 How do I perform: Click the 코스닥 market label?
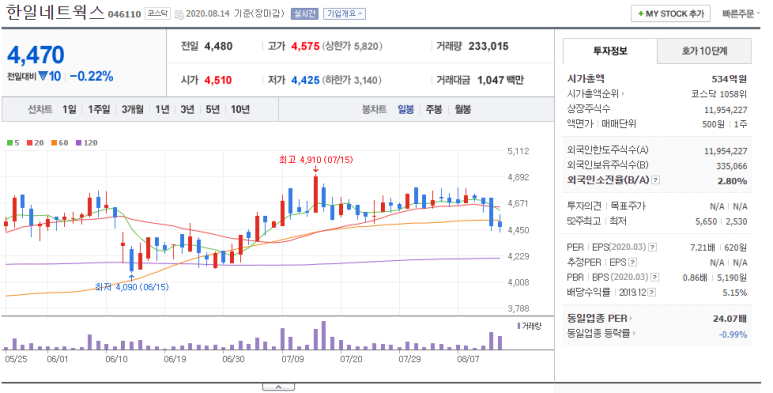click(157, 14)
